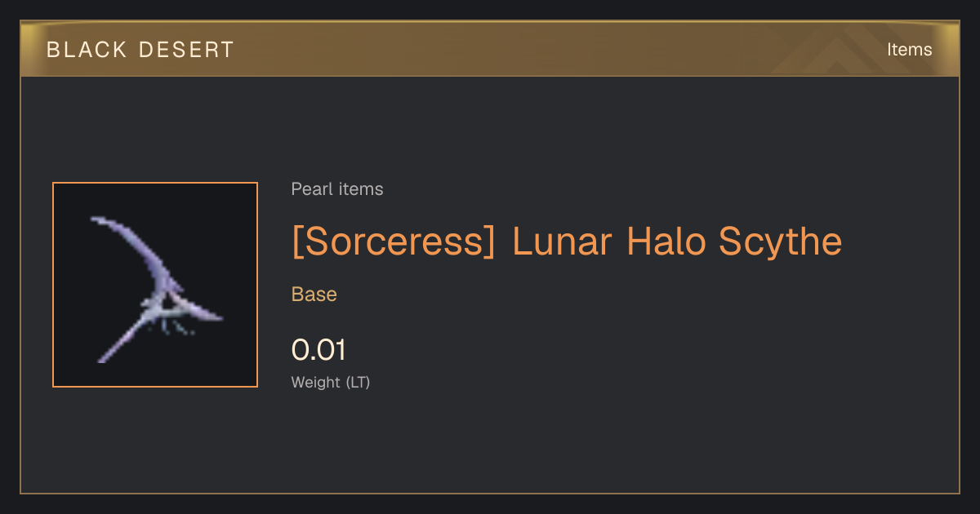Click the 0.01 weight value
The image size is (980, 514).
[318, 350]
